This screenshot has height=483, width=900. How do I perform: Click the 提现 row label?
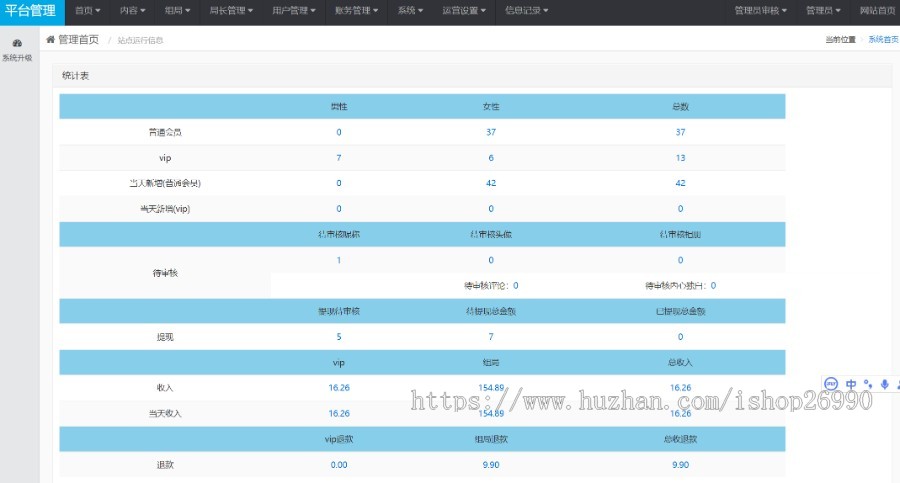tap(165, 337)
